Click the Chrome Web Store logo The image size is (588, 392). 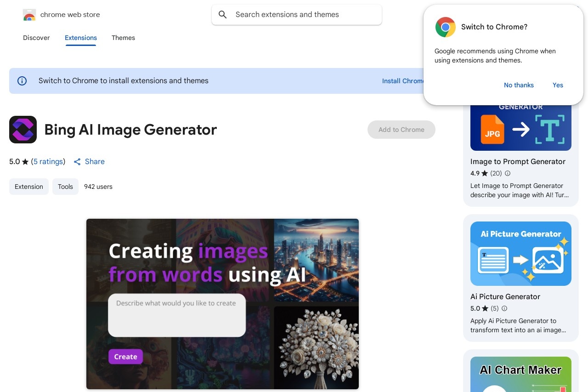click(x=29, y=15)
